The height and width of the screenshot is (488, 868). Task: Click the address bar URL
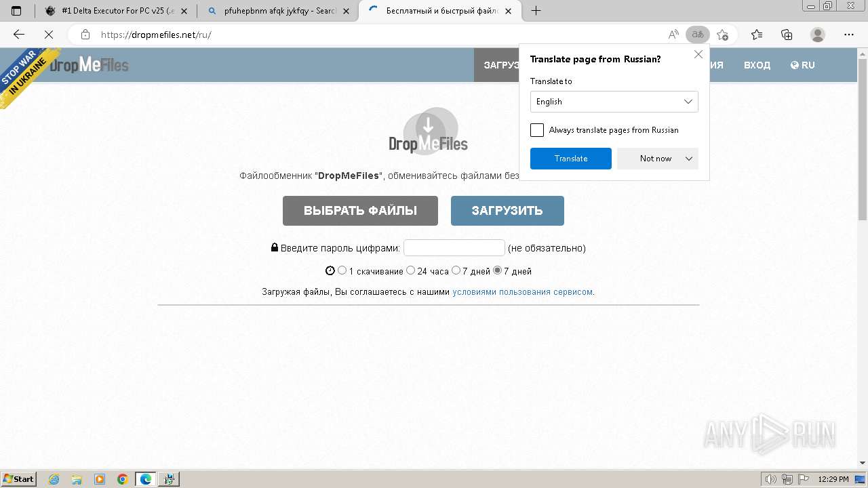[157, 35]
